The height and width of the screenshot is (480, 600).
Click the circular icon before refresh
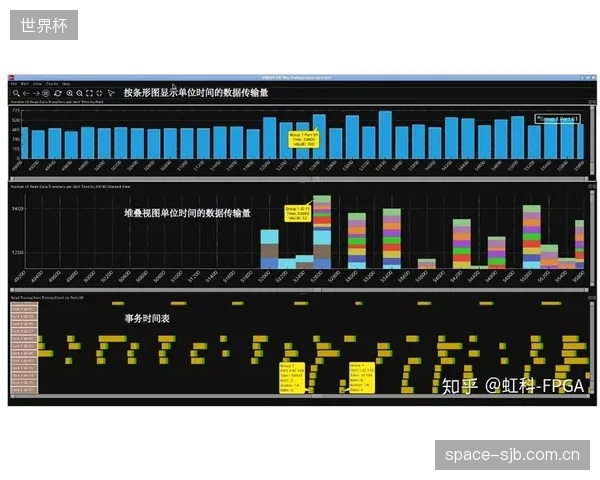46,93
